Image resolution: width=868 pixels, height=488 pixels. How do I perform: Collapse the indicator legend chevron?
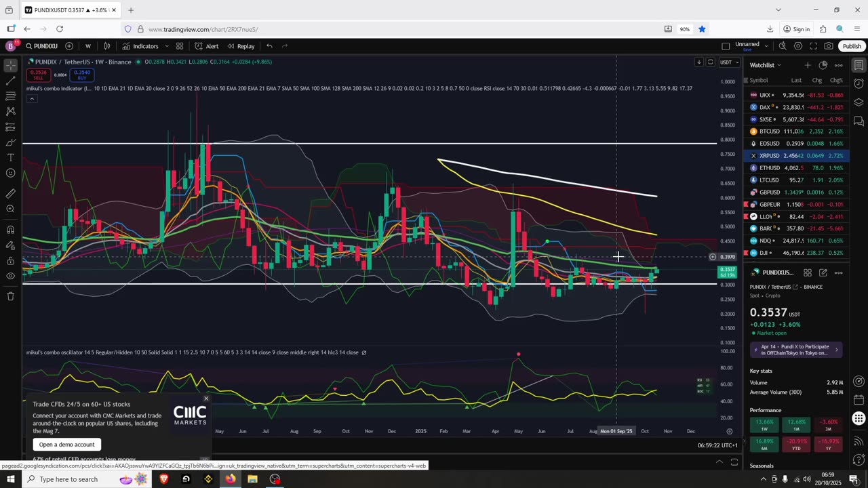point(31,99)
